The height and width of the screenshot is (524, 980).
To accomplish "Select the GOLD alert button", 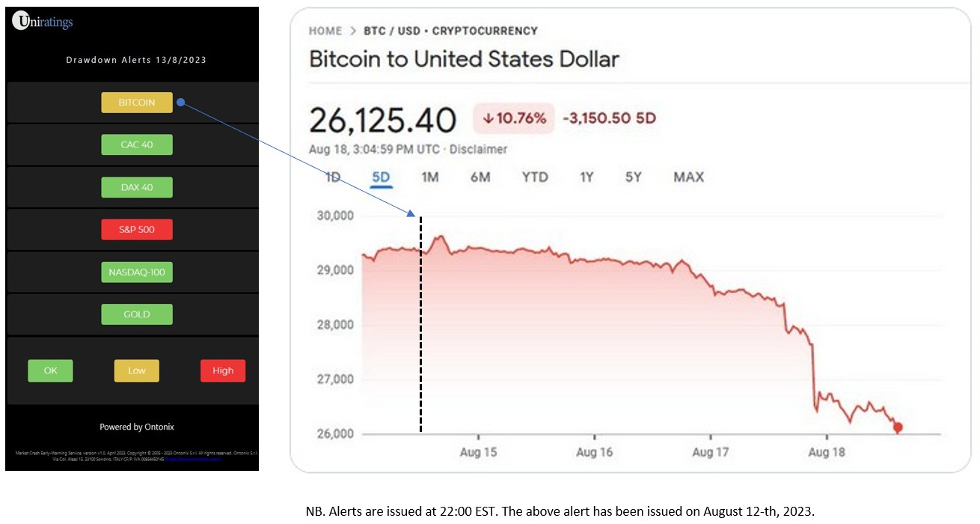I will pyautogui.click(x=137, y=314).
